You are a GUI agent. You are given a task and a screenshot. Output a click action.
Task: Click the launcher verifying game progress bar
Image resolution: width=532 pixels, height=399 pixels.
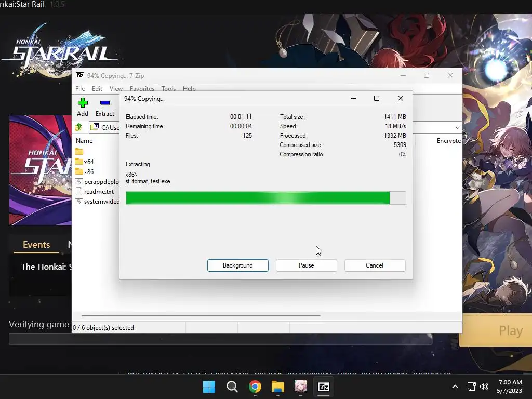point(220,339)
